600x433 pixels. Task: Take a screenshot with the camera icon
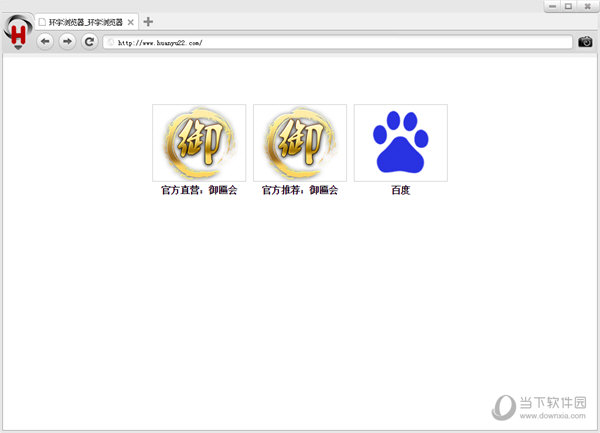pyautogui.click(x=585, y=42)
